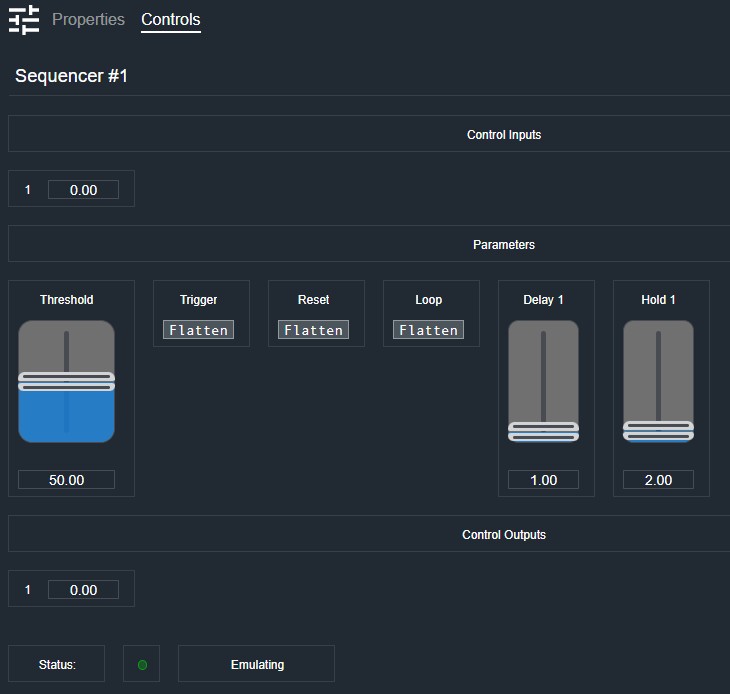Click the Threshold value field showing 50.00
Viewport: 730px width, 694px height.
point(67,479)
